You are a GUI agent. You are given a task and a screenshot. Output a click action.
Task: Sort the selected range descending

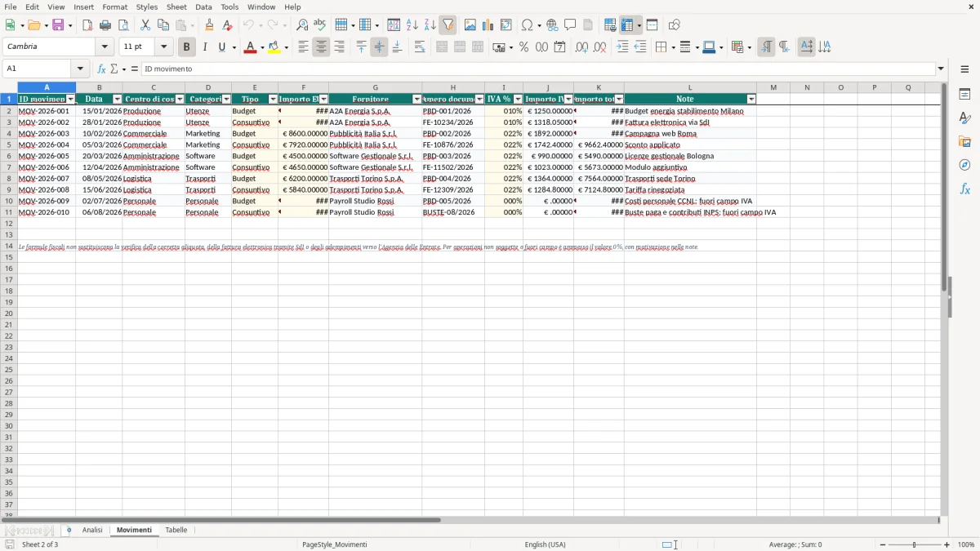click(x=430, y=25)
